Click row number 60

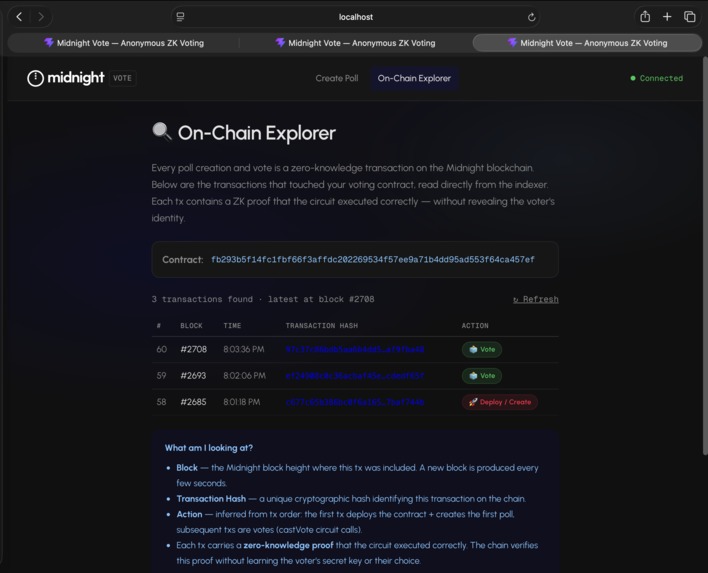[162, 349]
